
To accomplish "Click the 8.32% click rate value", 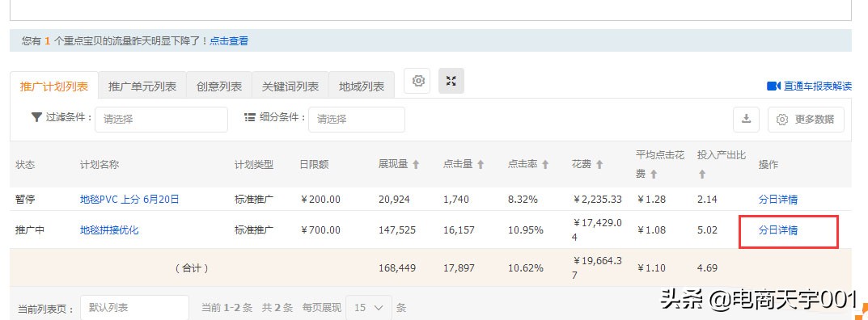I will click(523, 200).
